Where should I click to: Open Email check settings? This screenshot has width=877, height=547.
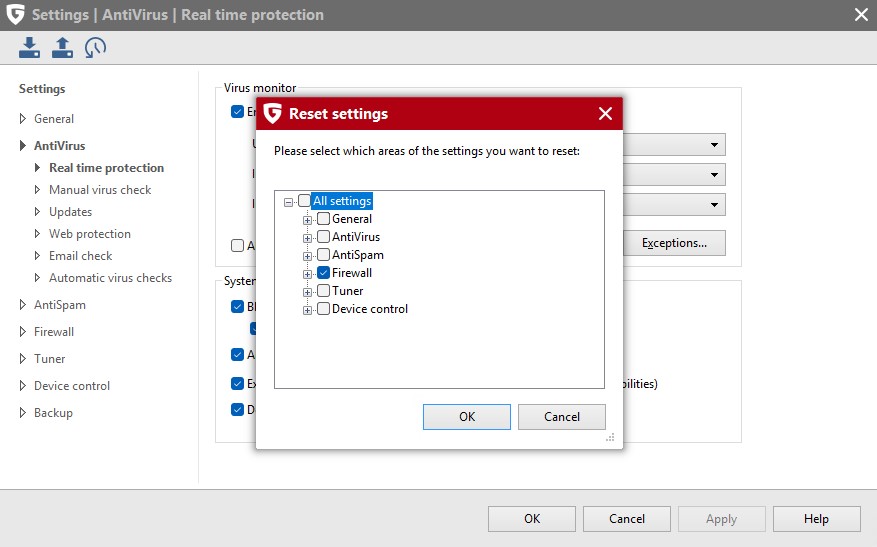point(81,256)
